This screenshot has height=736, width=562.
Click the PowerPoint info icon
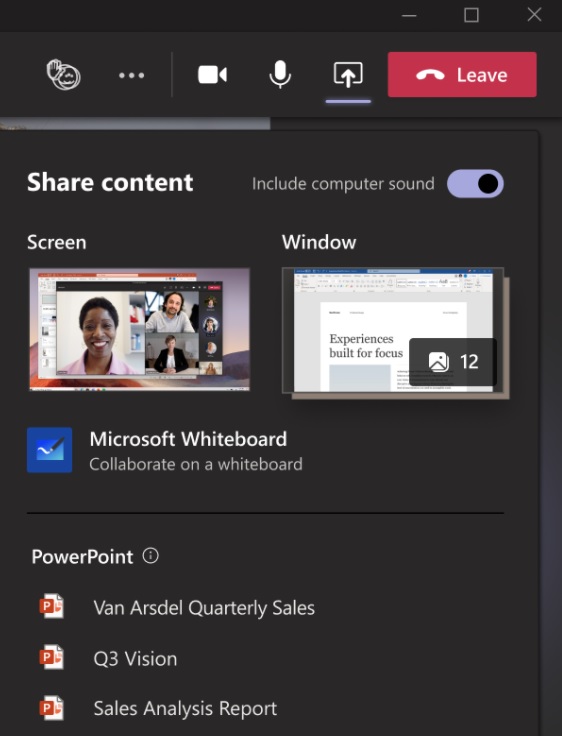pyautogui.click(x=150, y=556)
